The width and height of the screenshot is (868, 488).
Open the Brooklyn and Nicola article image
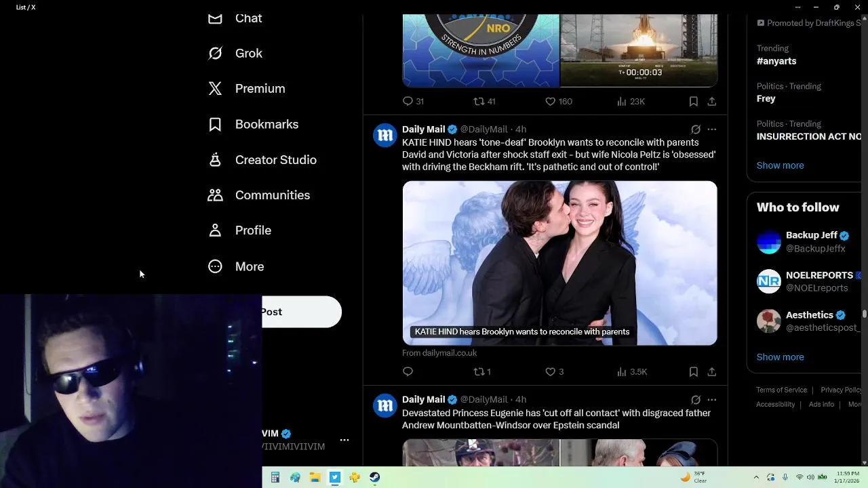[559, 263]
